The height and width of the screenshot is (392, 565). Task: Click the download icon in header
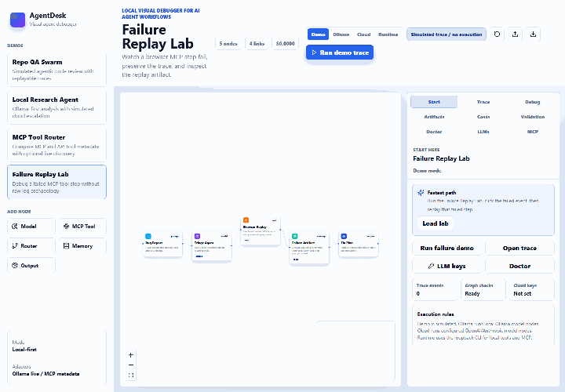click(533, 34)
